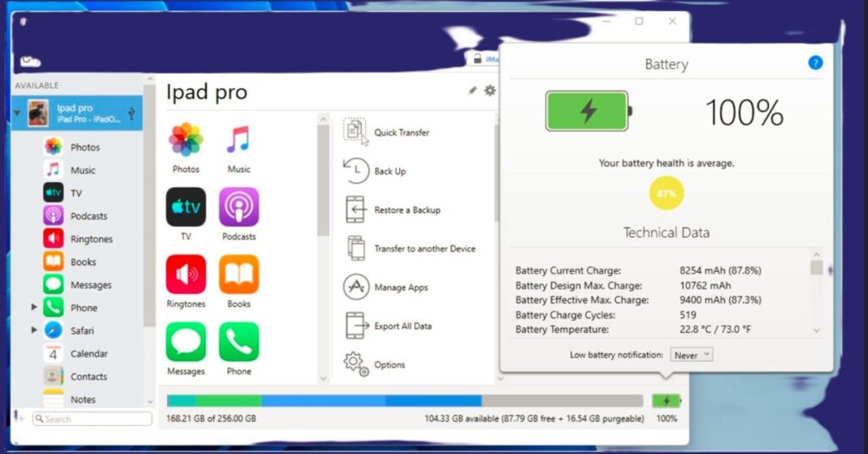Open the large Ringtones app tile
The height and width of the screenshot is (454, 868).
pyautogui.click(x=186, y=281)
